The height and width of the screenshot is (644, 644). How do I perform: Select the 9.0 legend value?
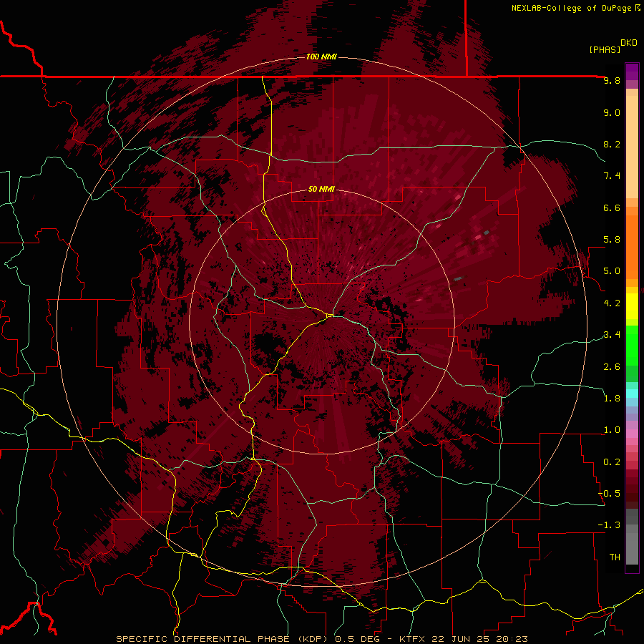pos(612,112)
